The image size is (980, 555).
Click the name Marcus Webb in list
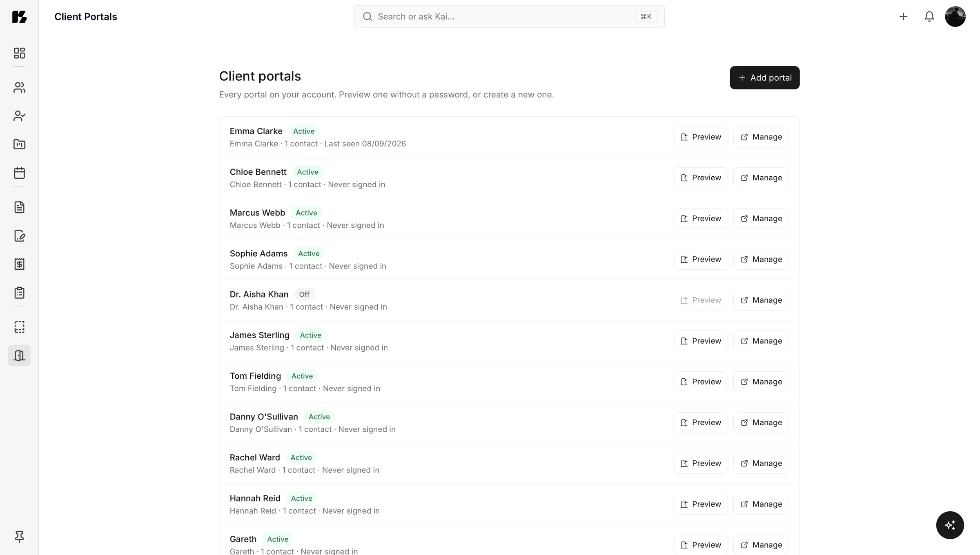257,213
